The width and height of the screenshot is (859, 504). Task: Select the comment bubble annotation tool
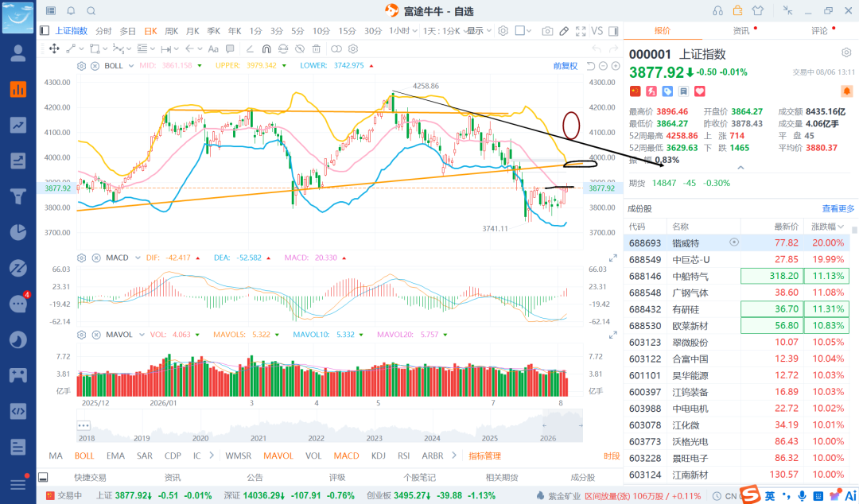[x=230, y=48]
